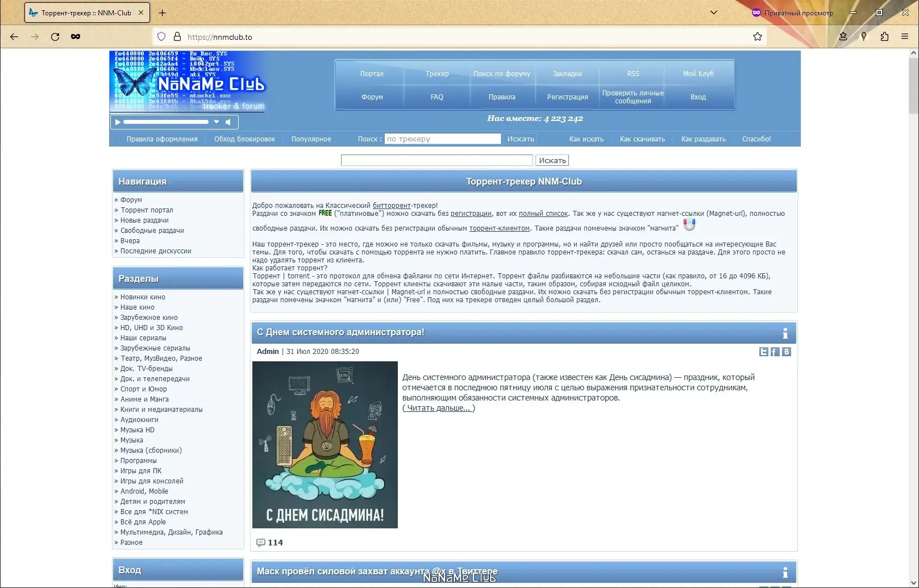Open comments via the speech bubble icon showing 114
This screenshot has width=919, height=588.
point(262,543)
